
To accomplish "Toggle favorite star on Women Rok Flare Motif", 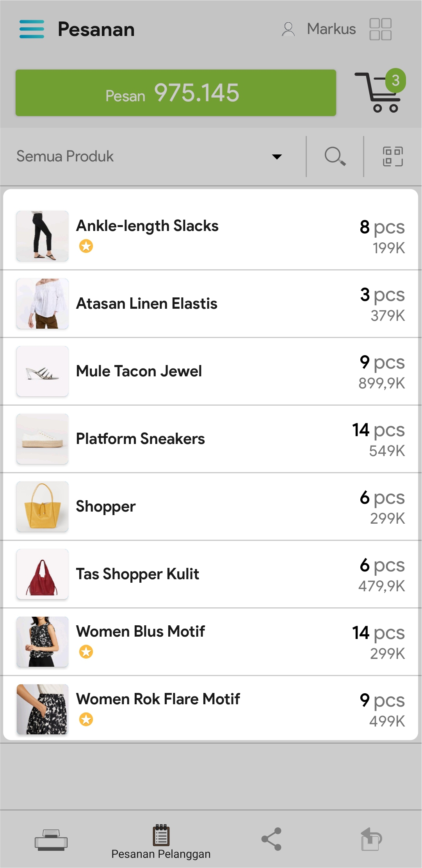I will tap(86, 719).
